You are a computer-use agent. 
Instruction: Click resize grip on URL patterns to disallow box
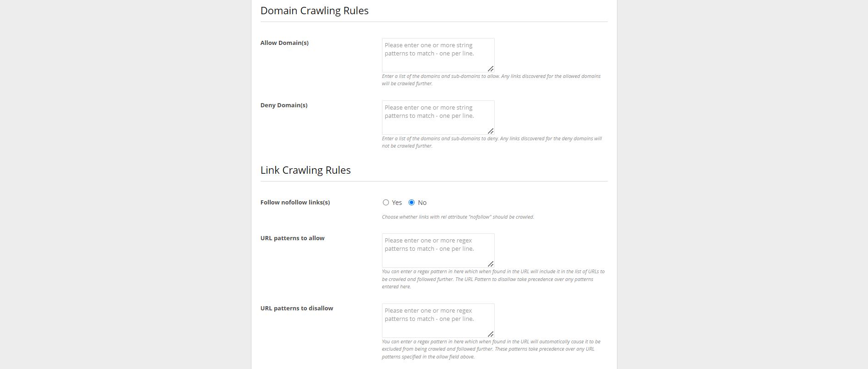point(491,334)
